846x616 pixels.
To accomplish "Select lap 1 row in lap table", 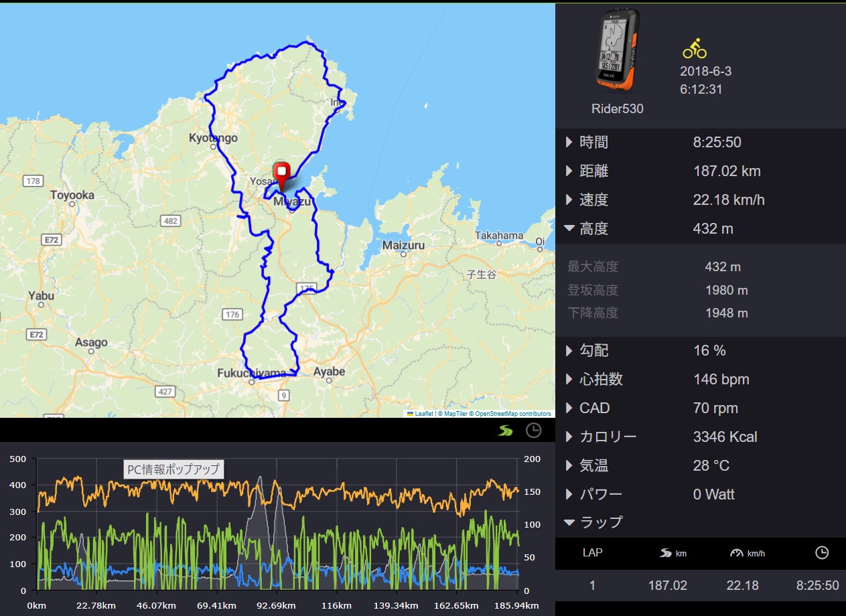I will [700, 585].
